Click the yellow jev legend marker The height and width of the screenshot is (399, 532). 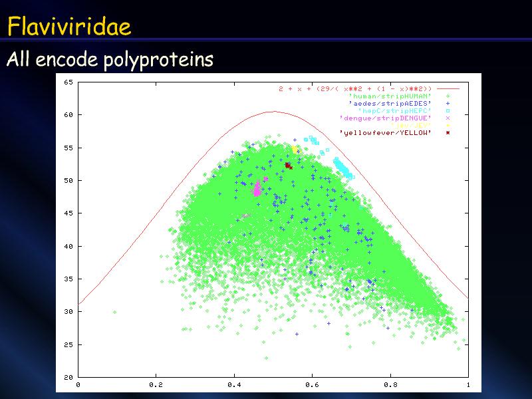point(448,125)
